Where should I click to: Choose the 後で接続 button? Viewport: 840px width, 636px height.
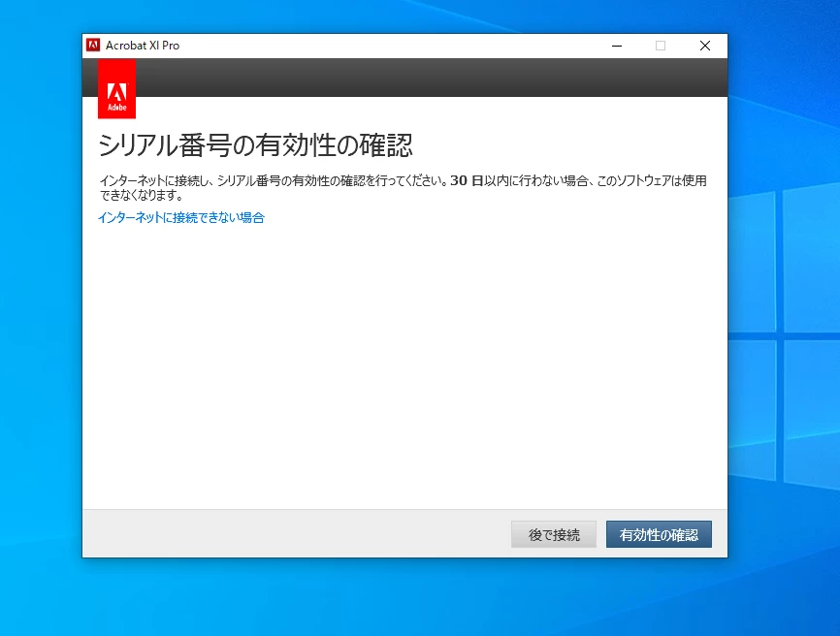554,534
